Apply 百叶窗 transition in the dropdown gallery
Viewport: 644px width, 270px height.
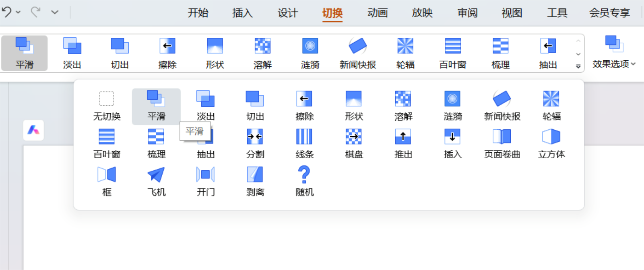coord(107,144)
